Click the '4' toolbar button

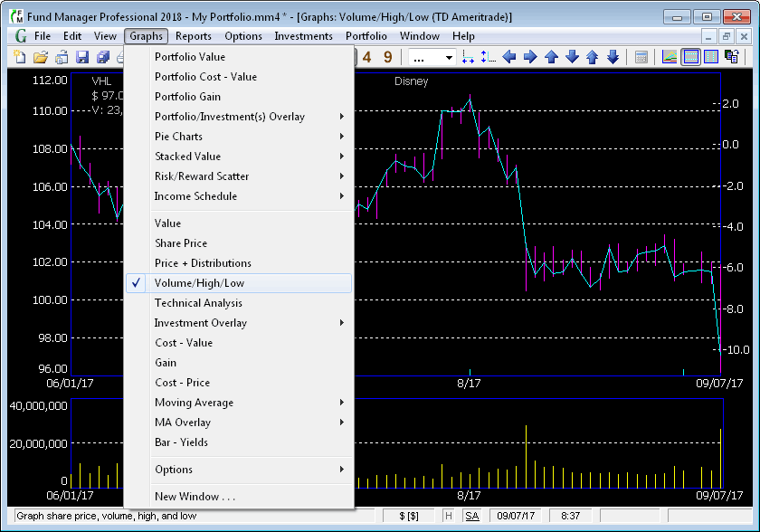[367, 57]
